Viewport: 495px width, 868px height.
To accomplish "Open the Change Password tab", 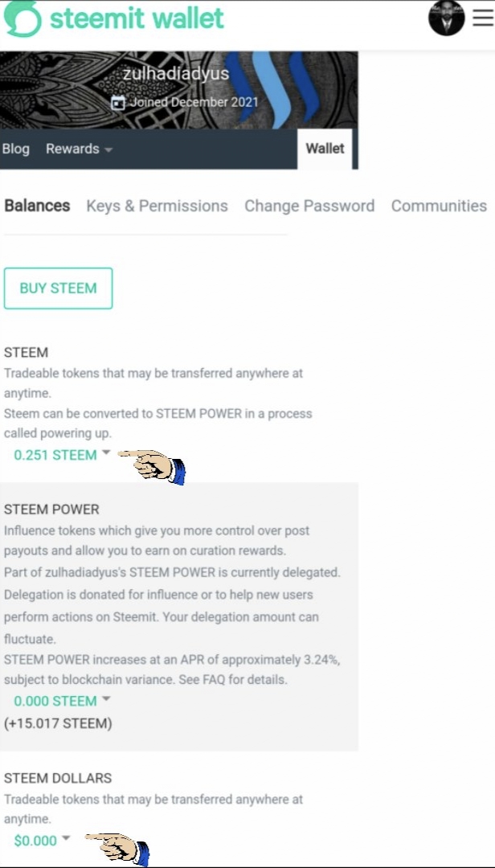I will [309, 206].
